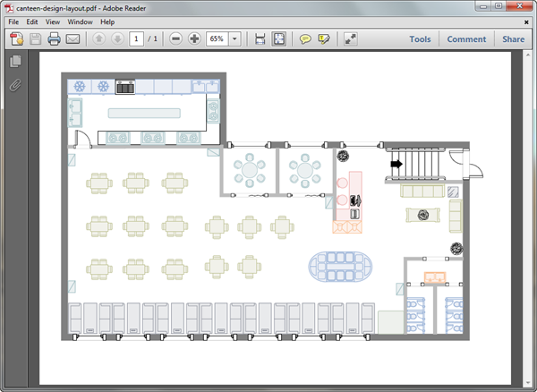
Task: Click the zoom in plus button
Action: point(194,39)
